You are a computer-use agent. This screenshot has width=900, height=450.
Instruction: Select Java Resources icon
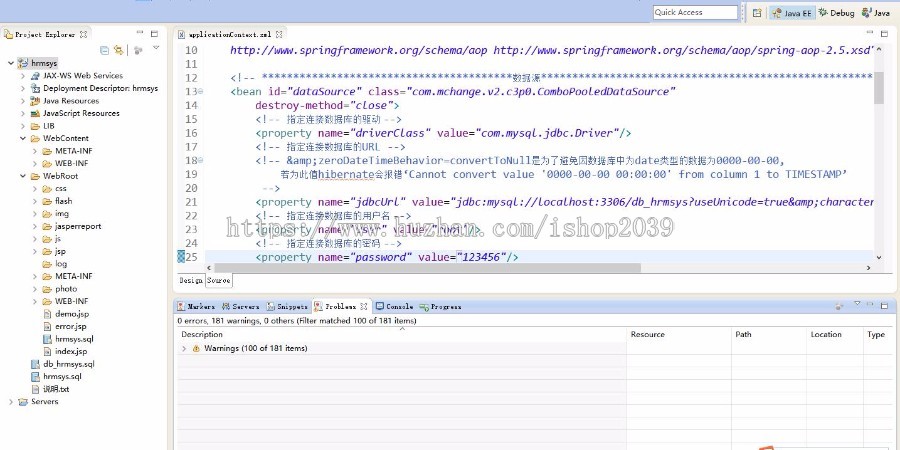tap(35, 101)
